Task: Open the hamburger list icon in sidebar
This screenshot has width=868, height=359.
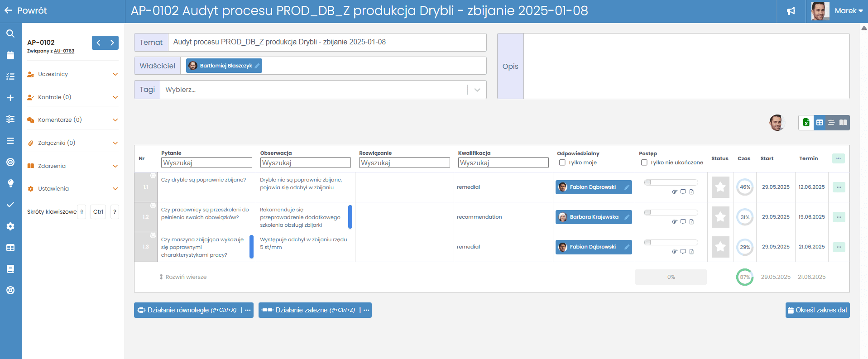Action: [x=10, y=141]
